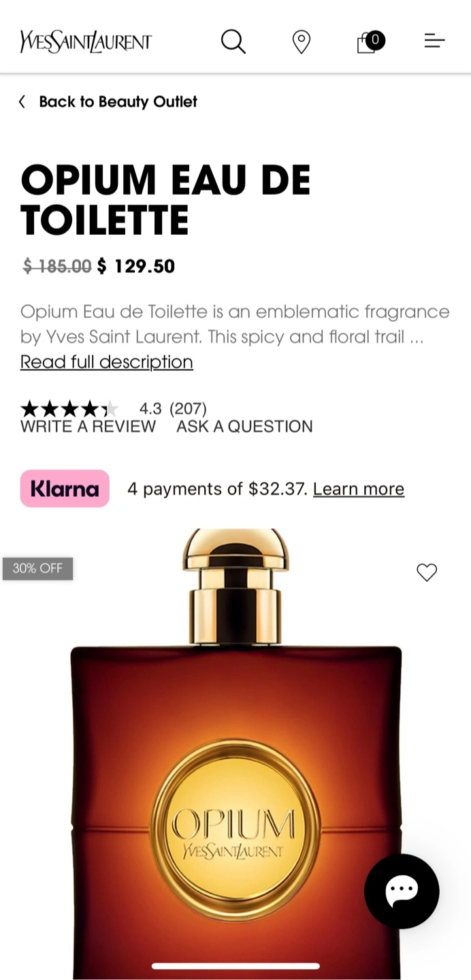Tap the store locator pin icon

point(301,42)
